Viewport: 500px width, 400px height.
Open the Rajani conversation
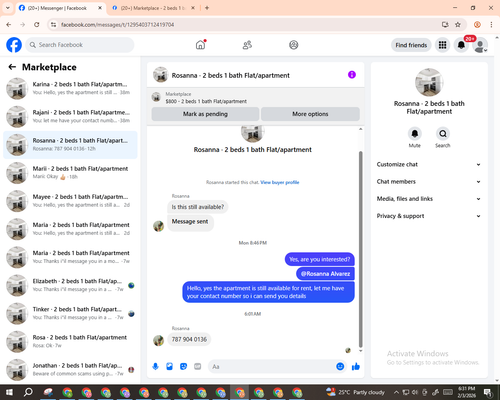tap(70, 117)
